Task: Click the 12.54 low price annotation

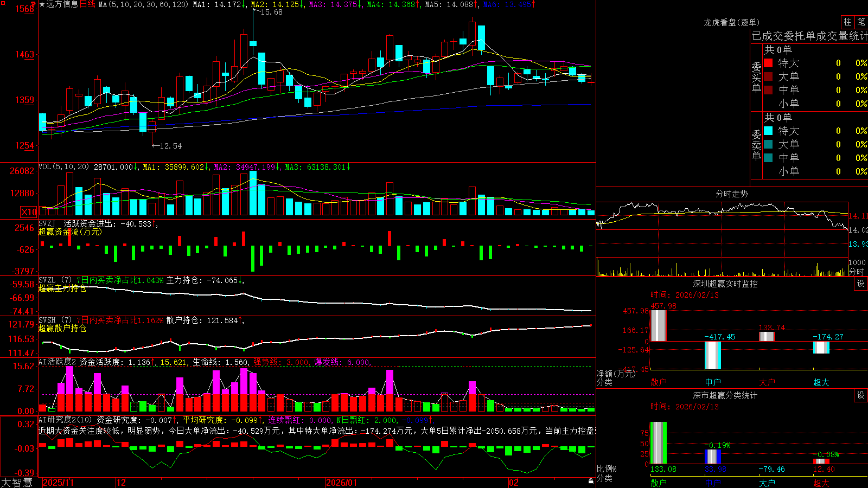Action: click(171, 146)
